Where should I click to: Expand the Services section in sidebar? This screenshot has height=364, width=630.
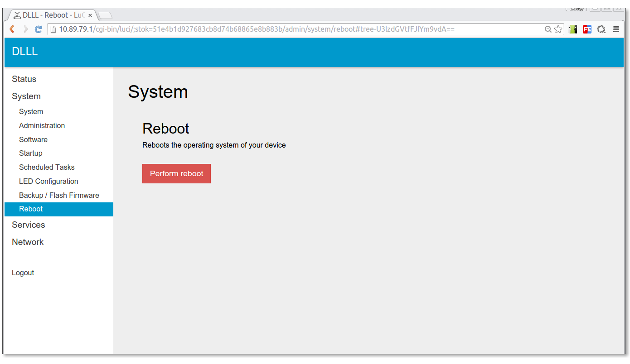click(x=29, y=225)
